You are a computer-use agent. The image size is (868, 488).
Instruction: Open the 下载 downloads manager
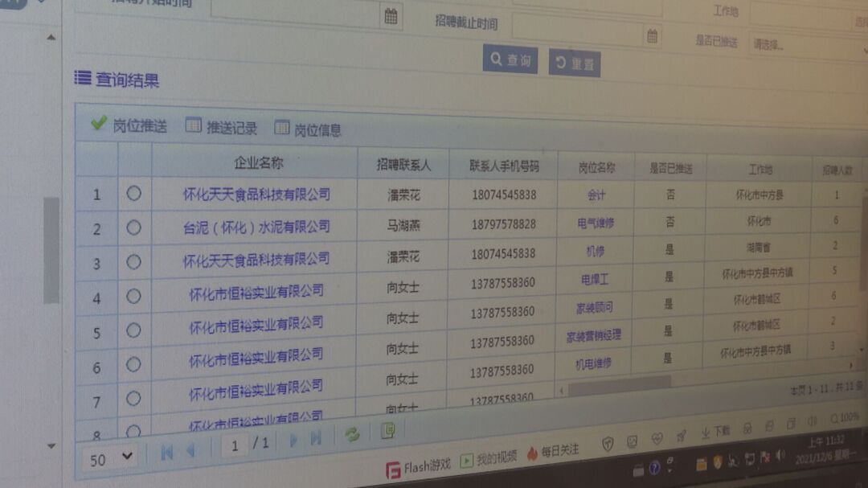click(715, 432)
